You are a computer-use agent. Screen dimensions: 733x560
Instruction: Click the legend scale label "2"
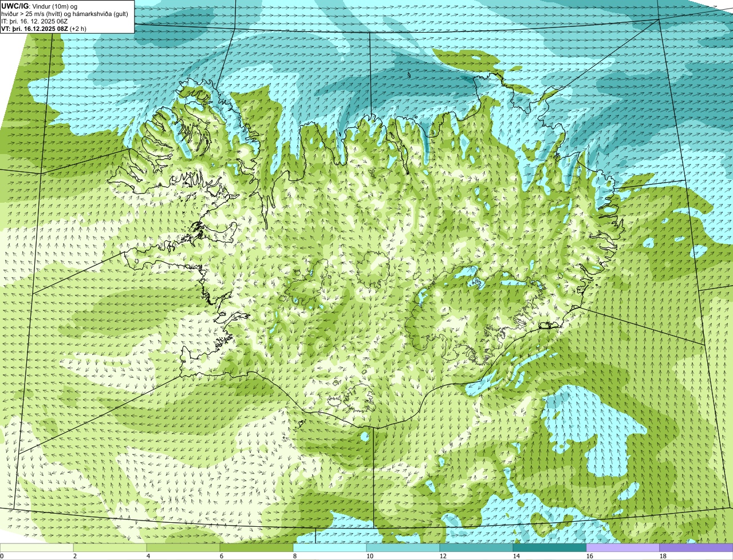[75, 556]
